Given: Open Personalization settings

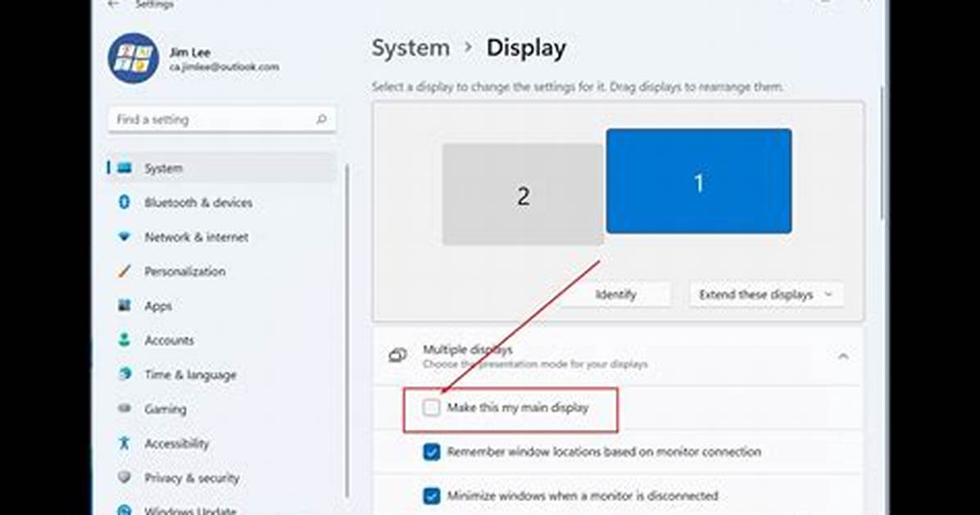Looking at the screenshot, I should (x=222, y=271).
